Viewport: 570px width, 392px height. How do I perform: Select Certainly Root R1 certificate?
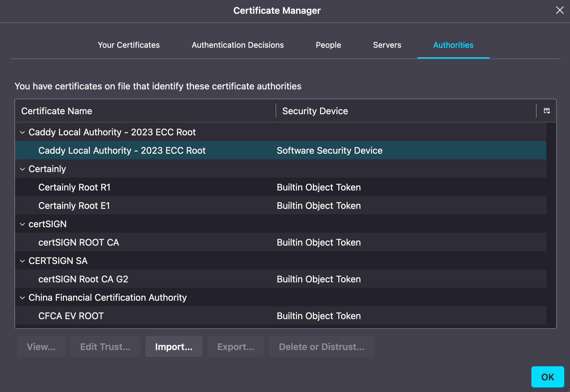[x=74, y=187]
